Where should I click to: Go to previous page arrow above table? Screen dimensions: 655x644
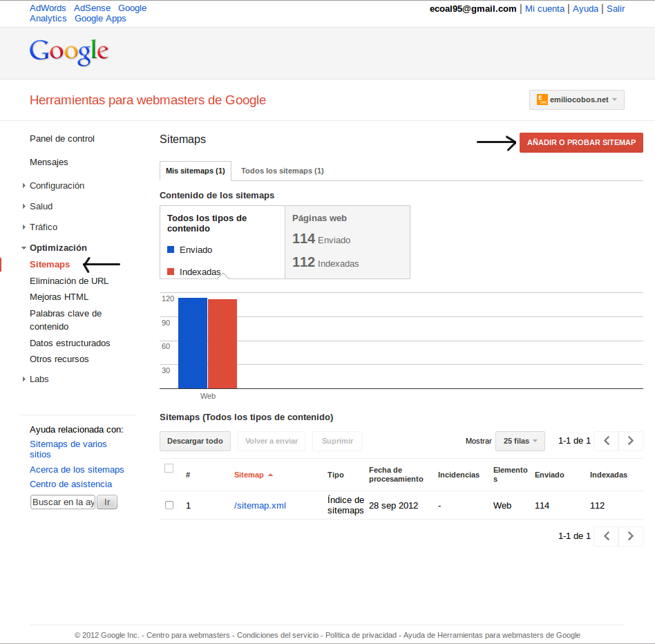click(x=606, y=441)
